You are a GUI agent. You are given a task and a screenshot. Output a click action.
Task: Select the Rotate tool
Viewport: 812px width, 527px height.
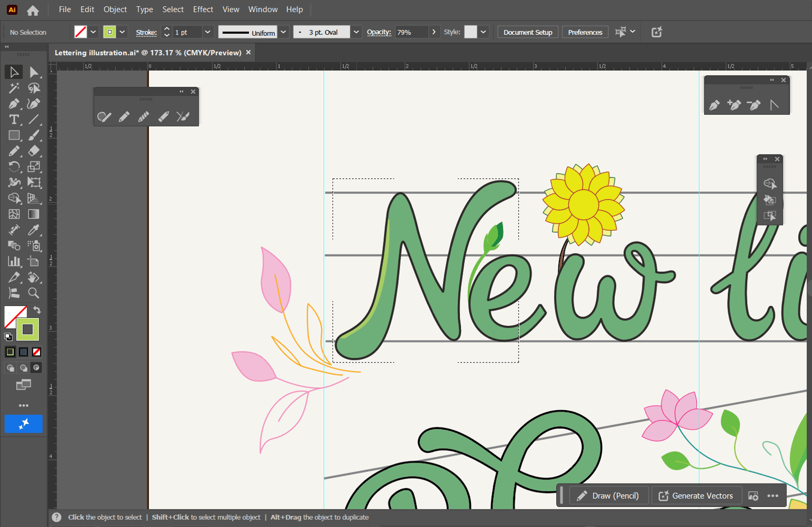coord(14,167)
